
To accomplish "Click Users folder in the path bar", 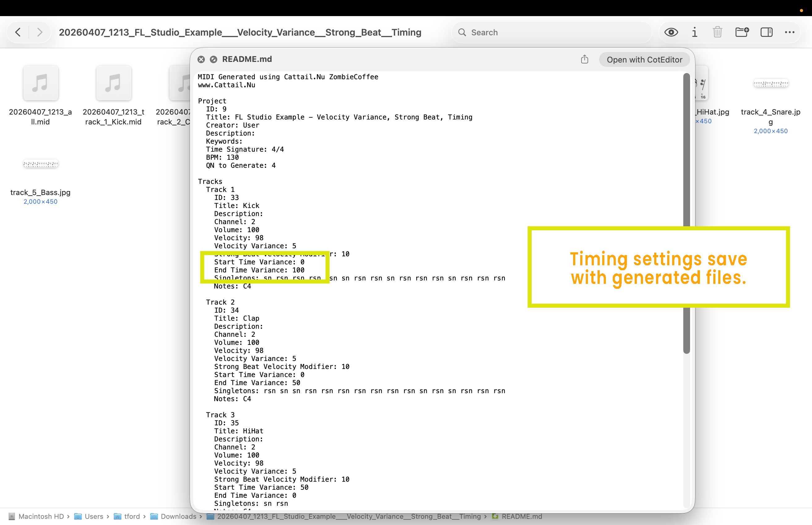I will [x=89, y=516].
